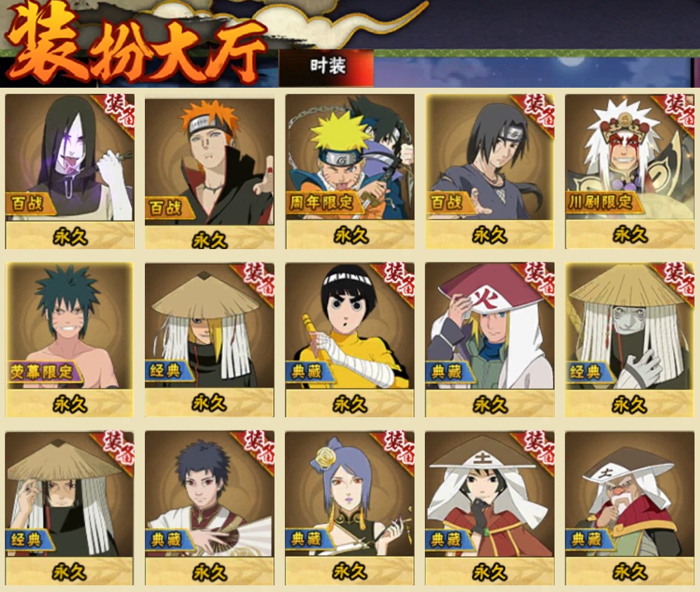
Task: Choose the Naruto and Sasuke 周年限定 costume
Action: [x=350, y=171]
